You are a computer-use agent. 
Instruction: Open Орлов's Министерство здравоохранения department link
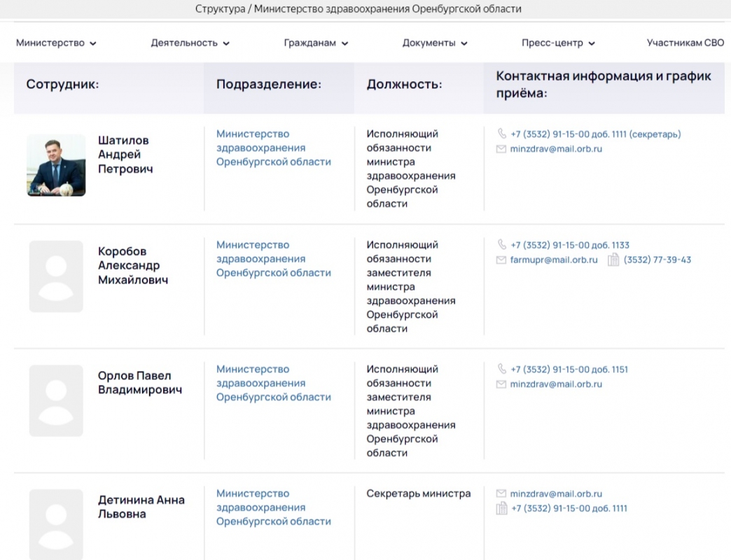[273, 383]
